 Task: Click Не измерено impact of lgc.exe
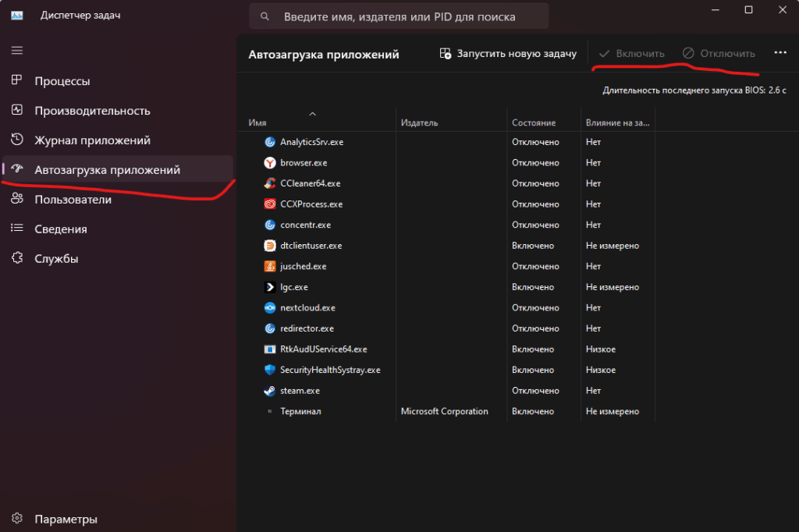[x=612, y=287]
